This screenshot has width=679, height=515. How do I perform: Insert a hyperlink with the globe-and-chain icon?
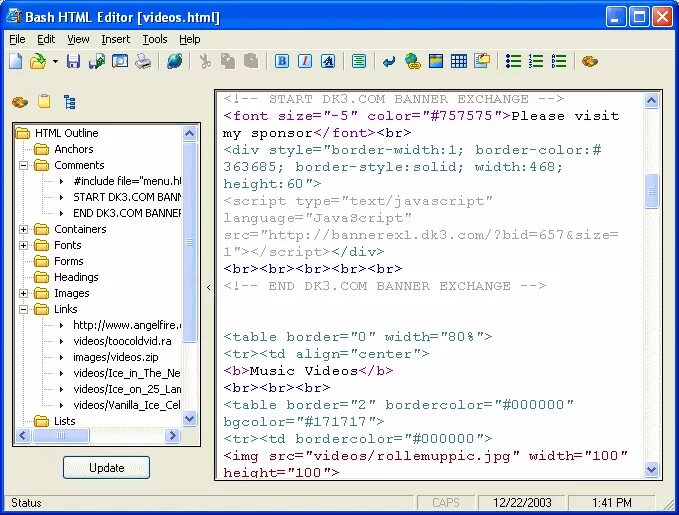413,62
